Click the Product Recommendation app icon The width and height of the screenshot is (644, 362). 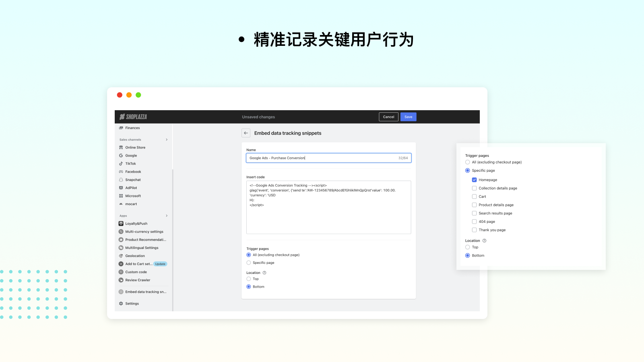121,240
